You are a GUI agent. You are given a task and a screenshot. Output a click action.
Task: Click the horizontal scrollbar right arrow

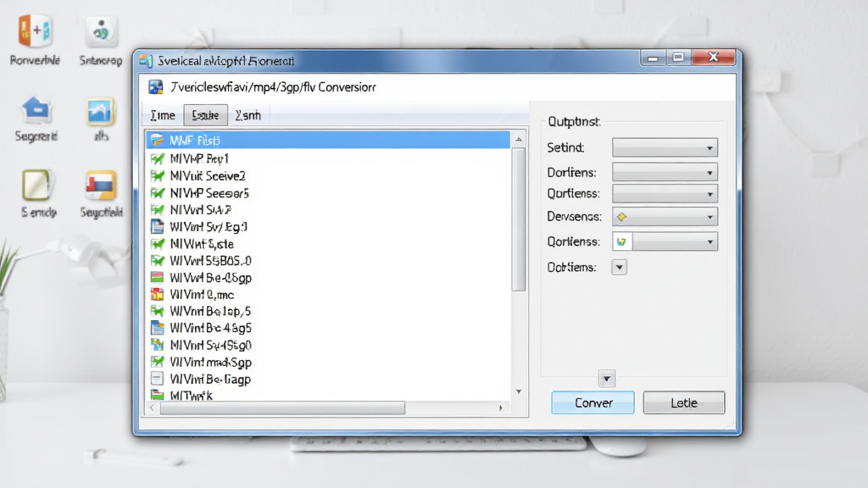click(x=500, y=408)
